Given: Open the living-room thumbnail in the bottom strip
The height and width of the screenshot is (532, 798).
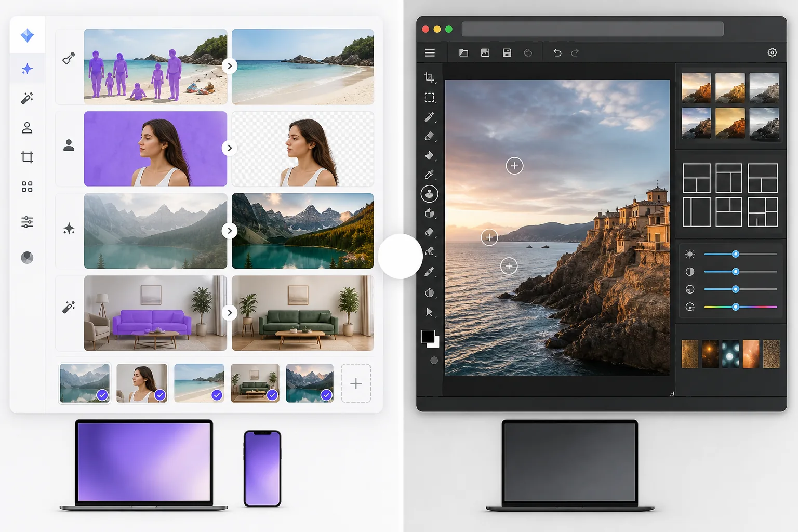Looking at the screenshot, I should pyautogui.click(x=255, y=383).
